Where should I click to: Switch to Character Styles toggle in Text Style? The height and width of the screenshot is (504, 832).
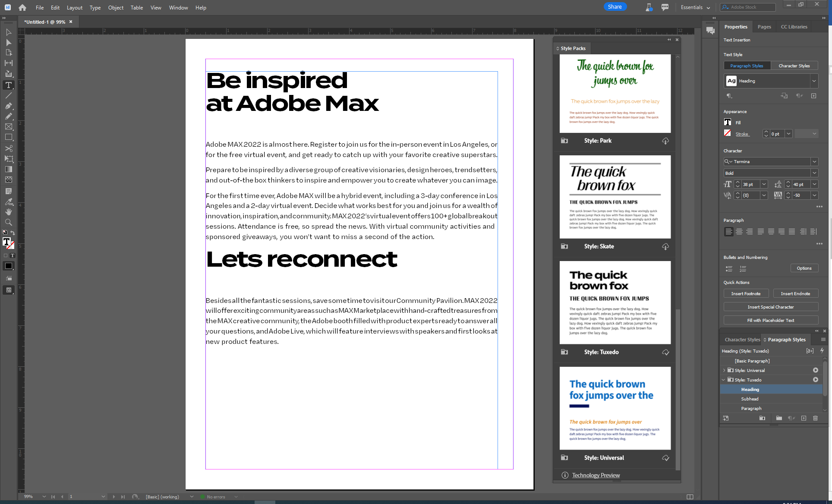pos(794,66)
